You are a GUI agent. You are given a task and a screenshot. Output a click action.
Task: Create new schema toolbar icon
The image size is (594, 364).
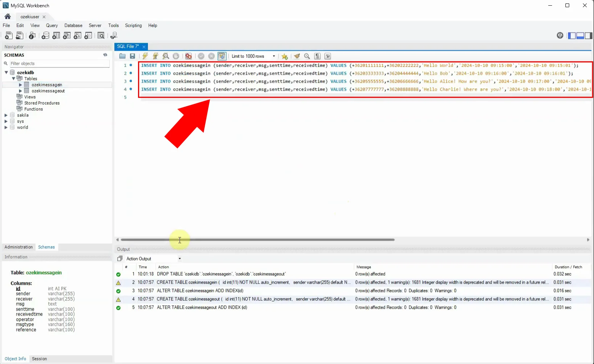click(45, 35)
